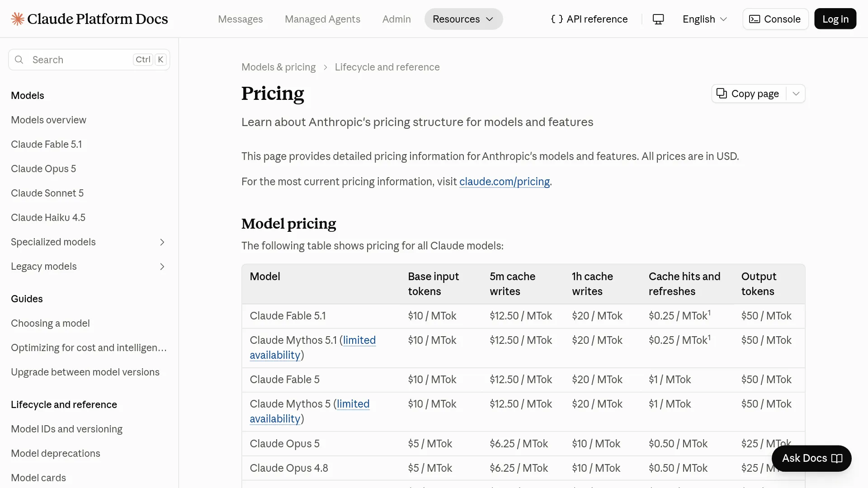868x488 pixels.
Task: Open the English language selector
Action: 705,19
